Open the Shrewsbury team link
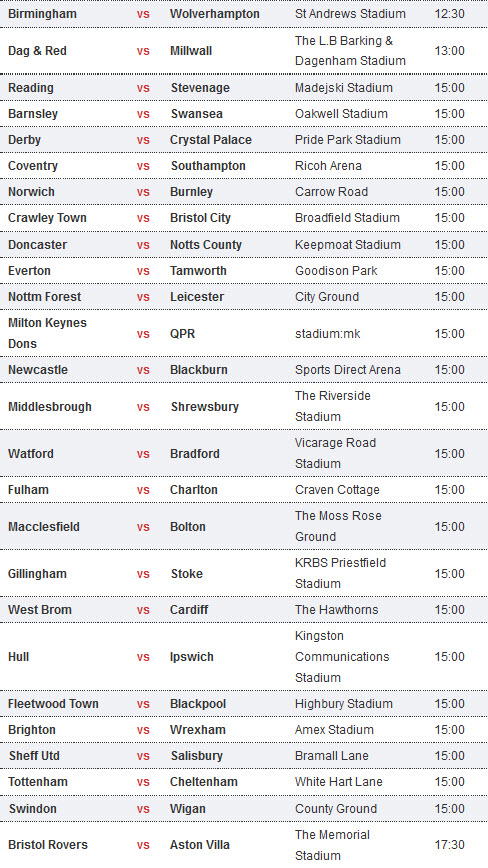This screenshot has height=868, width=488. coord(204,407)
